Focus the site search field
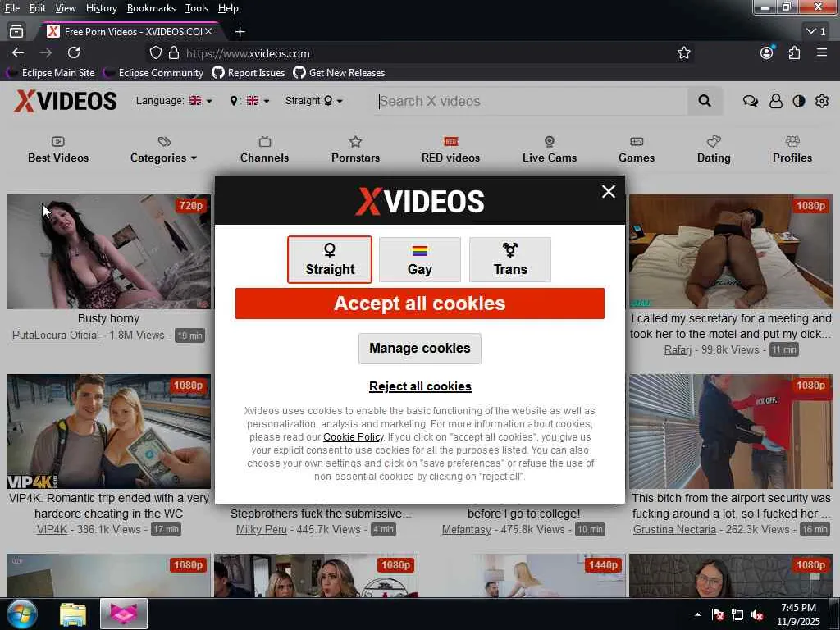Viewport: 840px width, 630px height. [531, 101]
